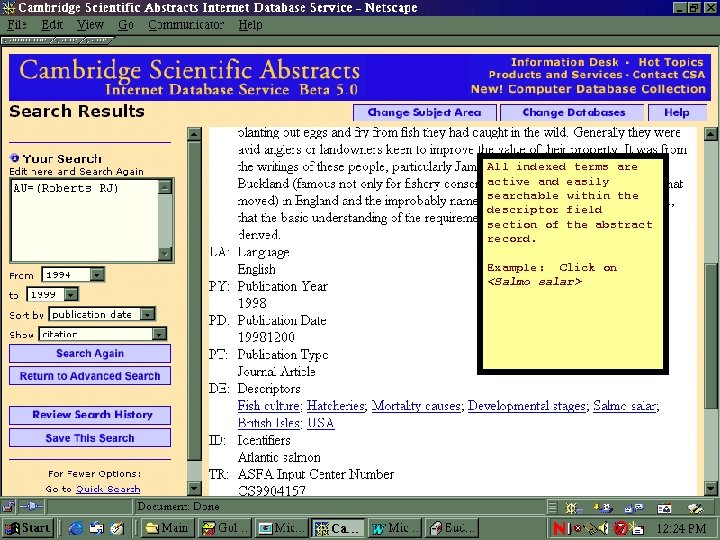Click the red circular tray icon
The width and height of the screenshot is (720, 540).
(x=620, y=528)
